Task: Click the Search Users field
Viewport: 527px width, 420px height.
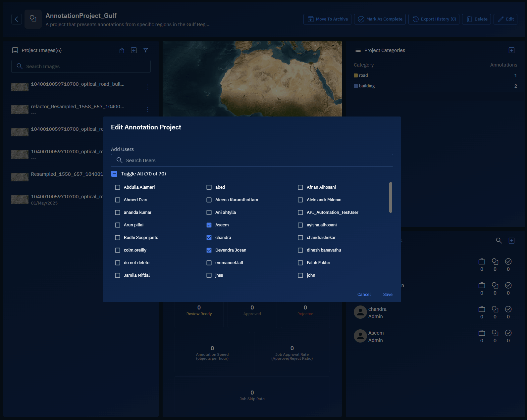Action: click(252, 161)
